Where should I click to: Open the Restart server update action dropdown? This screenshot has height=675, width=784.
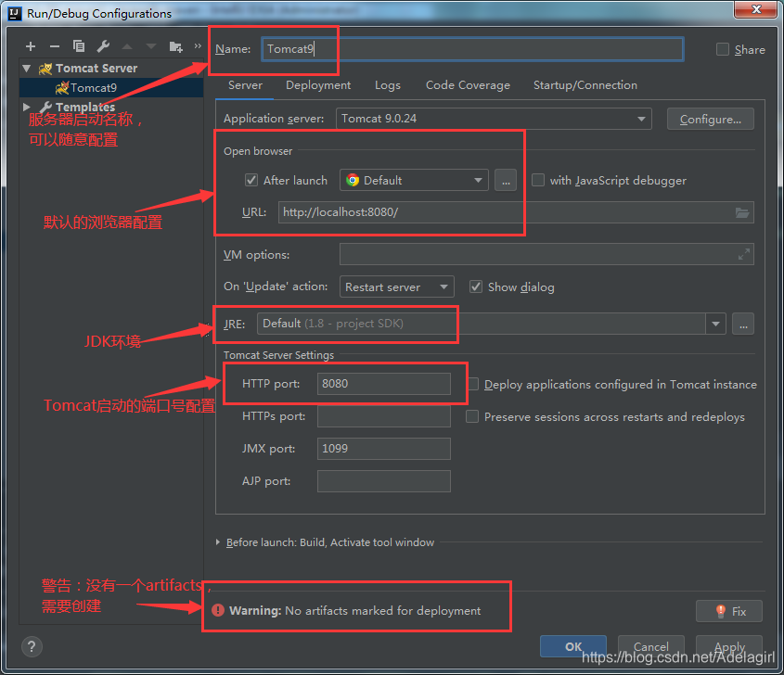click(x=396, y=287)
